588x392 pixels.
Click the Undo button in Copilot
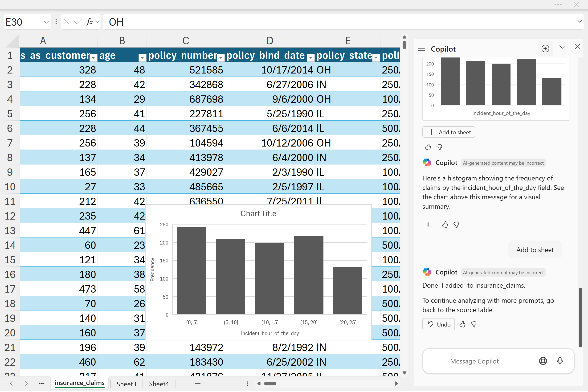point(438,324)
